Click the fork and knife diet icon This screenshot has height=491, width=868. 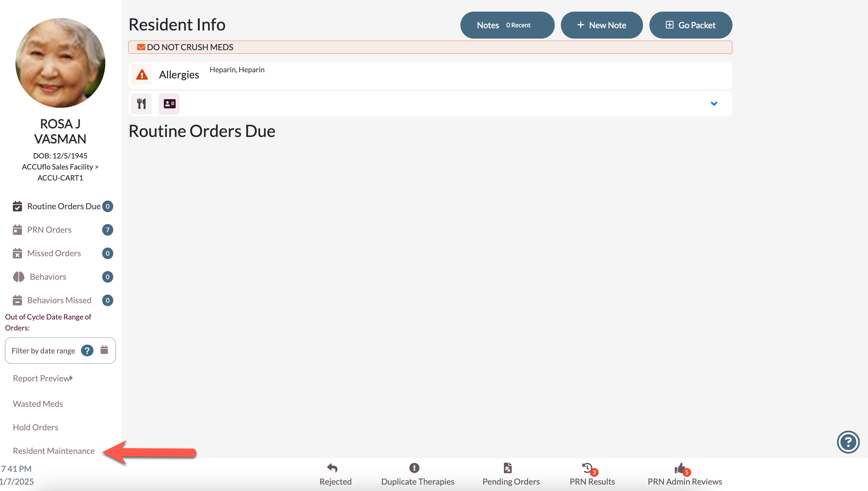pos(141,104)
